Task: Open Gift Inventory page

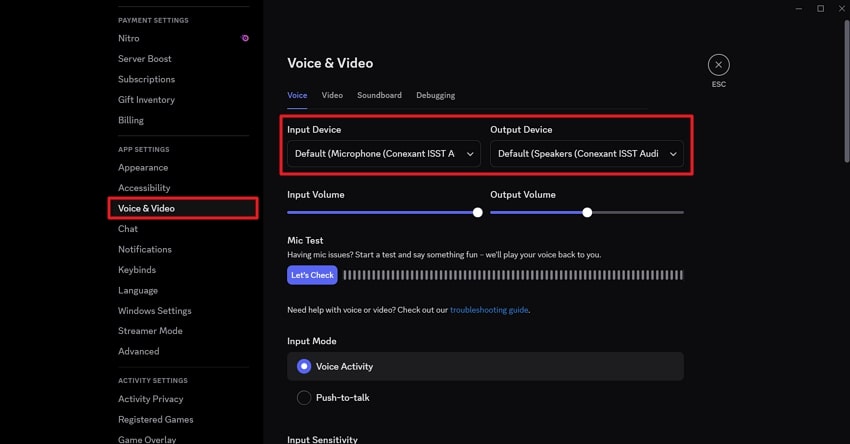Action: [146, 100]
